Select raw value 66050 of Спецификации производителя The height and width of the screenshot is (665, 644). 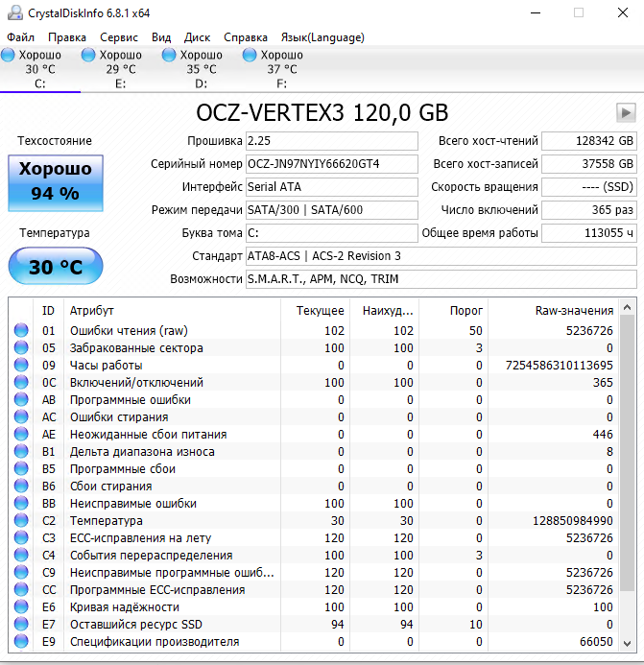(x=596, y=642)
